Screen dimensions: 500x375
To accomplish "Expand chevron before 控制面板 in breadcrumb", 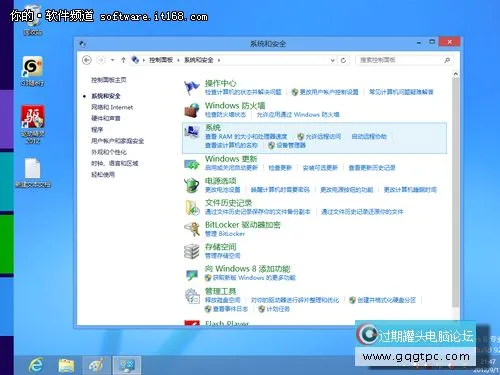I will [x=144, y=60].
